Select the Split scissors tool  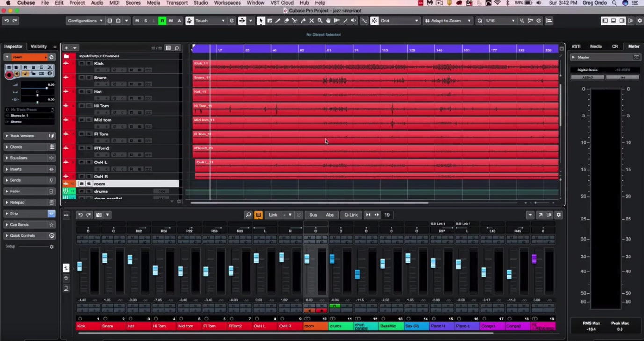tap(295, 21)
